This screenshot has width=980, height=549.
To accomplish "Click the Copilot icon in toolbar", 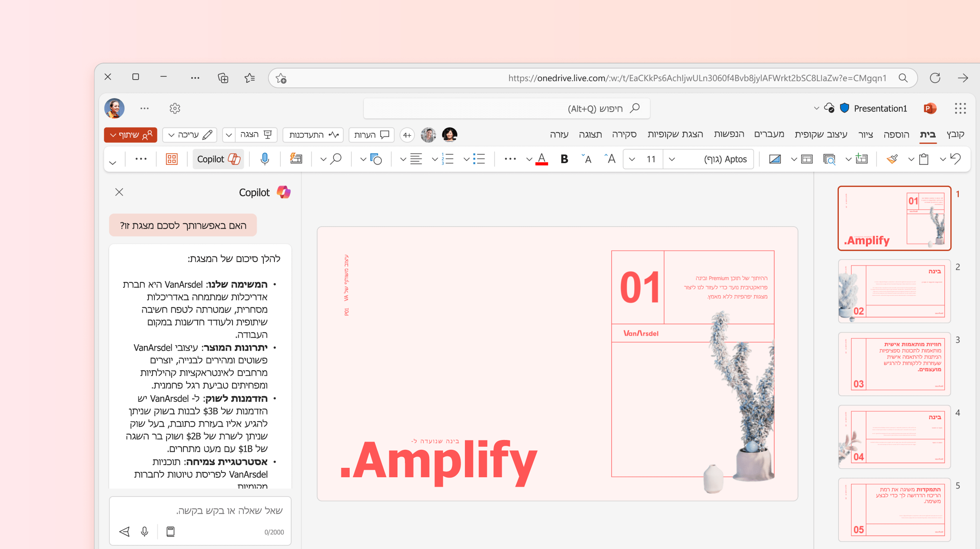I will (x=218, y=160).
